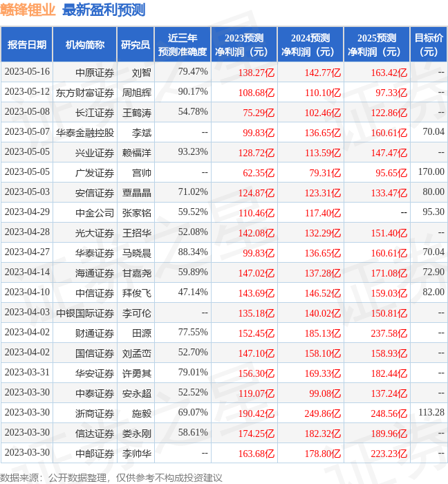The image size is (448, 484).
Task: Click analyst name 覃晶晶
Action: click(137, 193)
